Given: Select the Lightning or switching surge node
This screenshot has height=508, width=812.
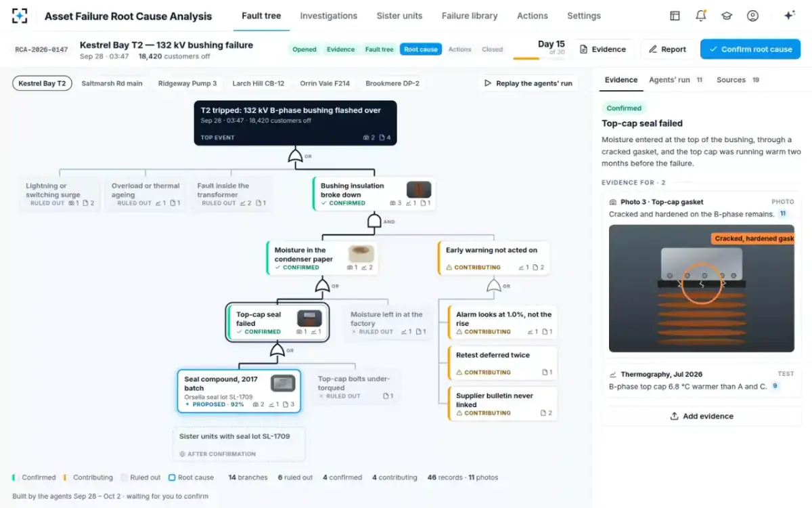Looking at the screenshot, I should coord(60,194).
